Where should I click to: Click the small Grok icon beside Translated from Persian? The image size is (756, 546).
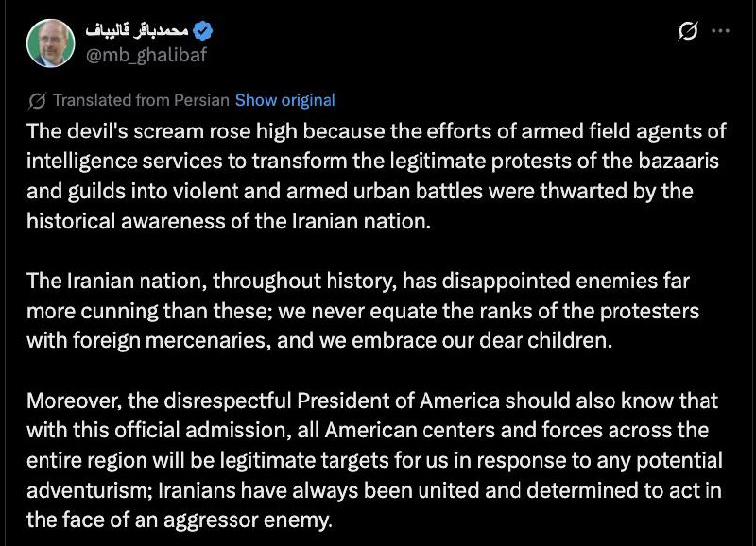click(37, 101)
